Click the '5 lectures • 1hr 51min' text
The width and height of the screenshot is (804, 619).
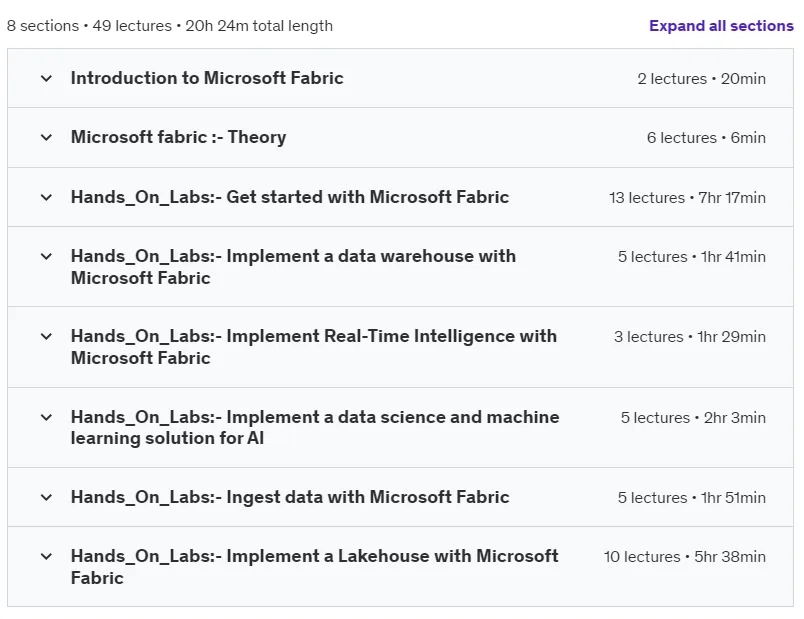click(x=692, y=497)
